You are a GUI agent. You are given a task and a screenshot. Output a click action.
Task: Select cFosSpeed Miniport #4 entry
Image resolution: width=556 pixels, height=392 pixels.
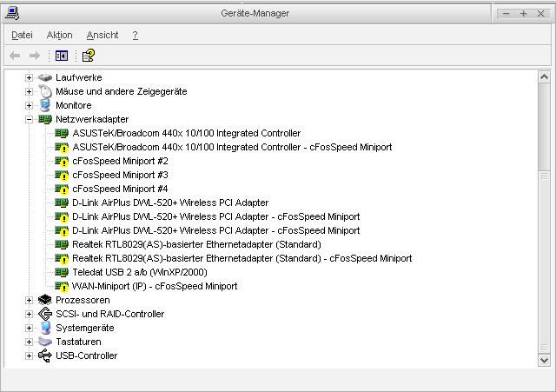click(x=120, y=189)
